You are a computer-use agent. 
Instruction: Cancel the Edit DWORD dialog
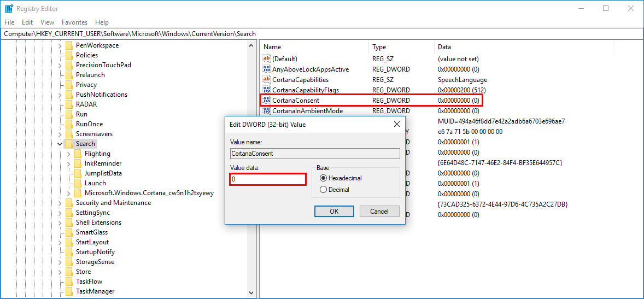379,211
